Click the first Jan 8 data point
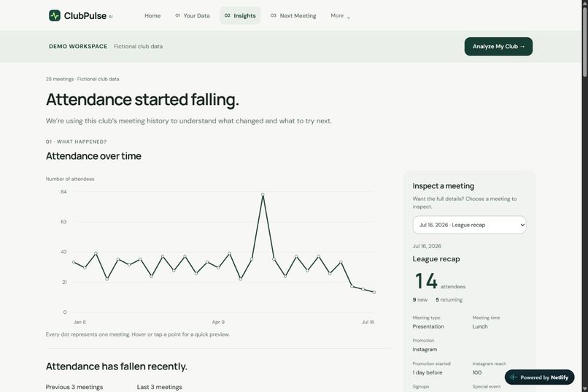 tap(74, 262)
